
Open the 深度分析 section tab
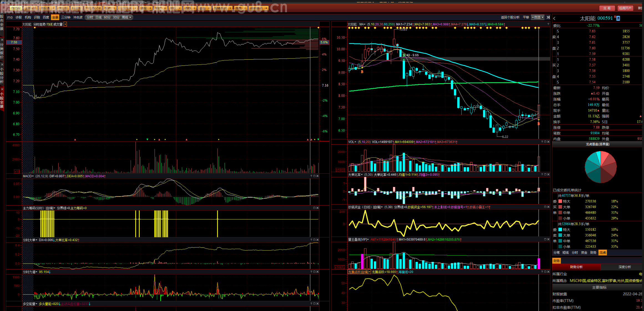(x=625, y=267)
